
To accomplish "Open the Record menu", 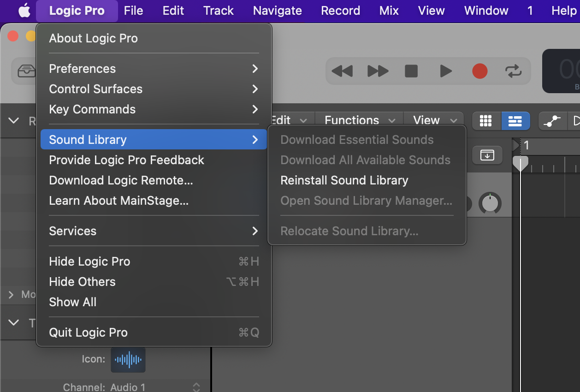I will click(341, 11).
